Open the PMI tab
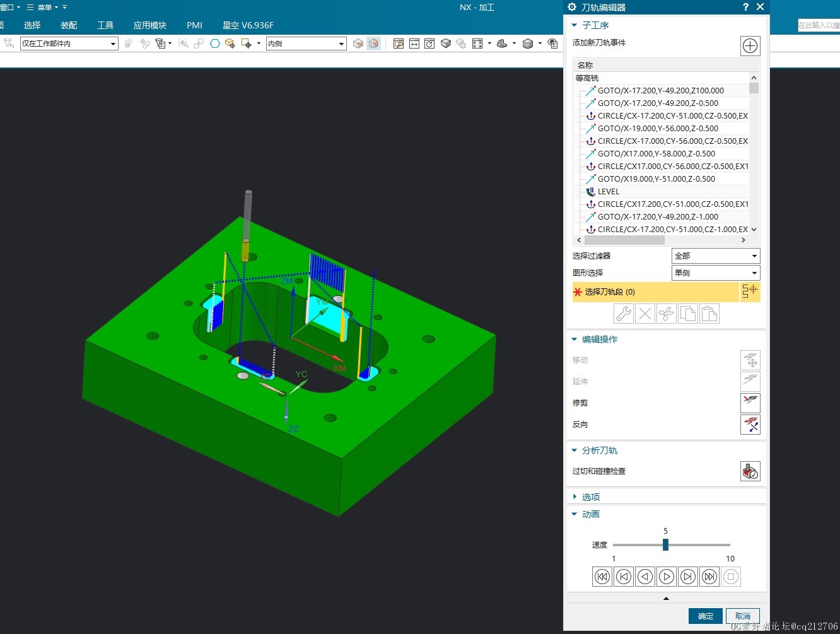 click(194, 25)
